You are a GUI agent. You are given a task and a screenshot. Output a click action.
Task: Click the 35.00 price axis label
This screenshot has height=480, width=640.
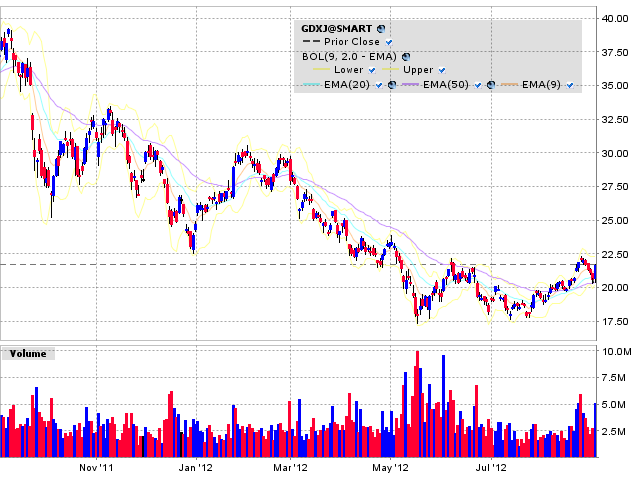click(x=615, y=86)
